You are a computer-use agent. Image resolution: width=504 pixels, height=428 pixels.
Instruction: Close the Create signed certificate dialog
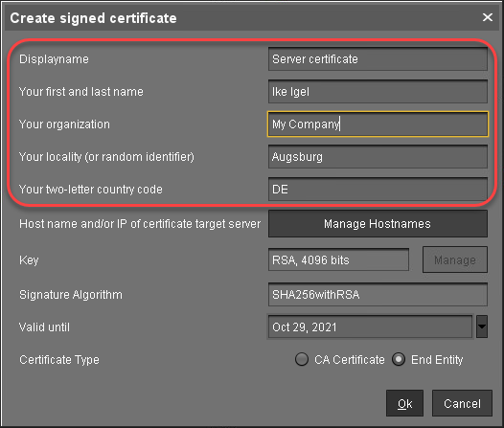[x=488, y=17]
